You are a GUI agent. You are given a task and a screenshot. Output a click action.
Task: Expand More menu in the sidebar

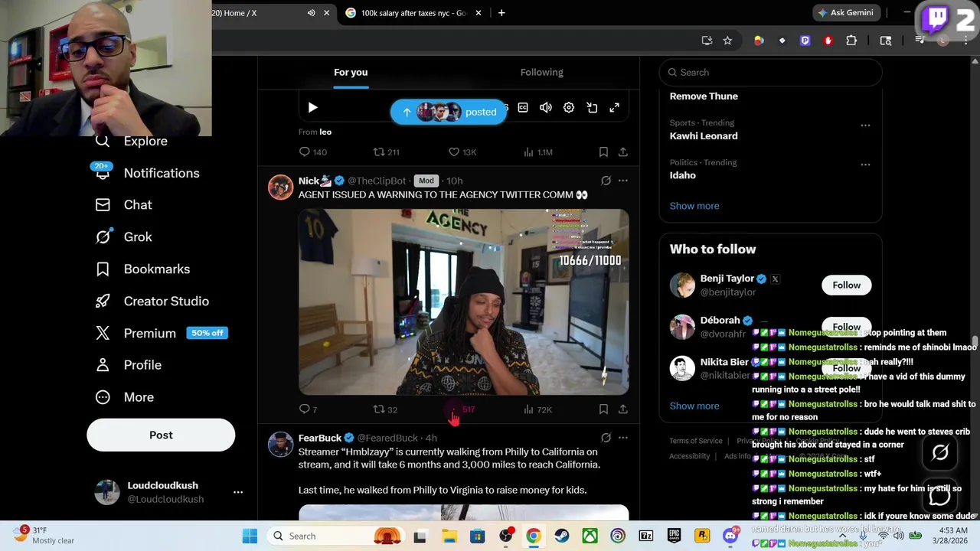(x=124, y=397)
